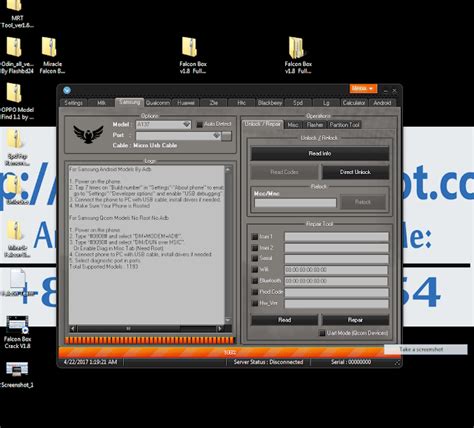Click the Bluetooth address field
The image size is (474, 428).
[x=336, y=281]
